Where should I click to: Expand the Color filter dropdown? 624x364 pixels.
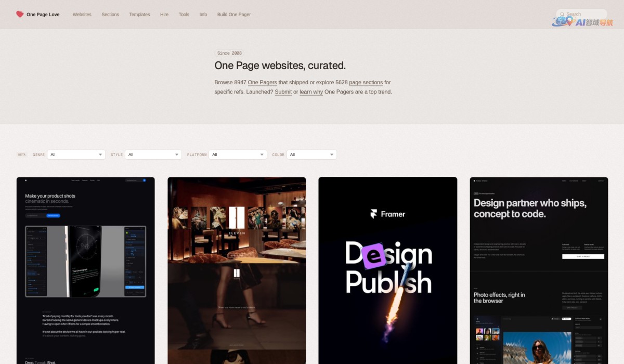point(311,154)
